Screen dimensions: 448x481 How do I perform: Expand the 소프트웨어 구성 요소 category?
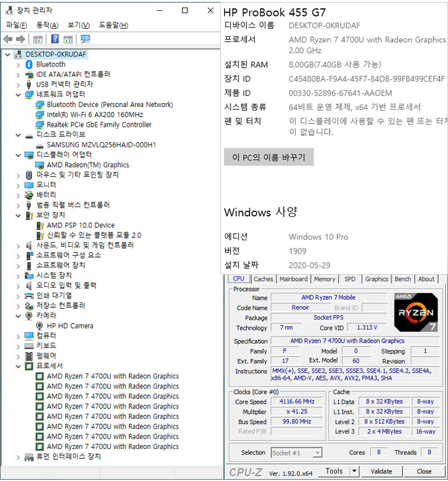tap(18, 256)
